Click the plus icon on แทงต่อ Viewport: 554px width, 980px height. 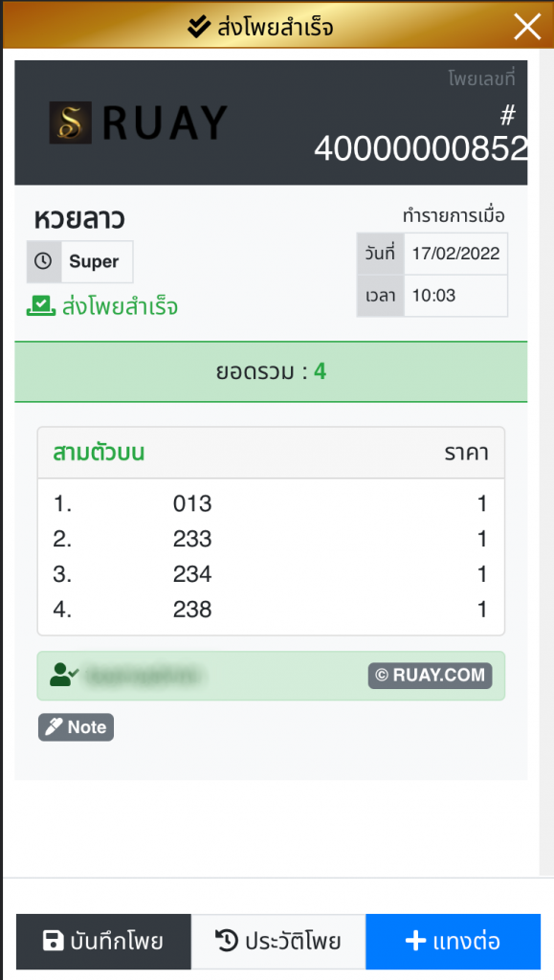[416, 942]
